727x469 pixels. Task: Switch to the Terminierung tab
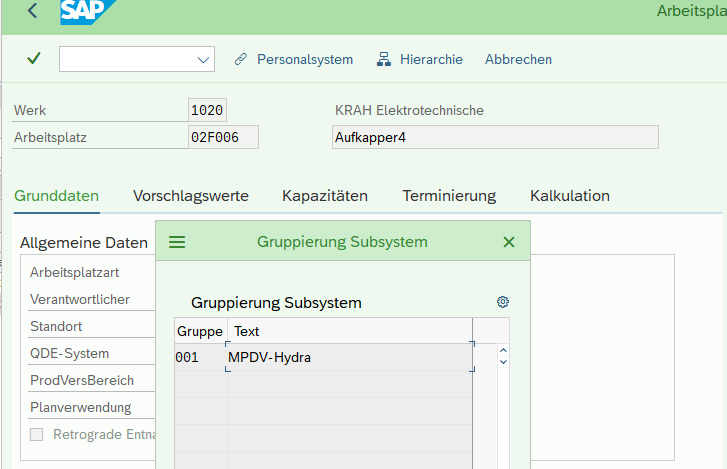[x=449, y=196]
